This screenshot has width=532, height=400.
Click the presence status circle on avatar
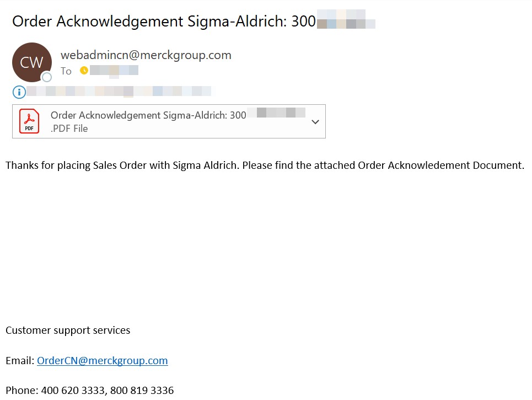coord(47,77)
